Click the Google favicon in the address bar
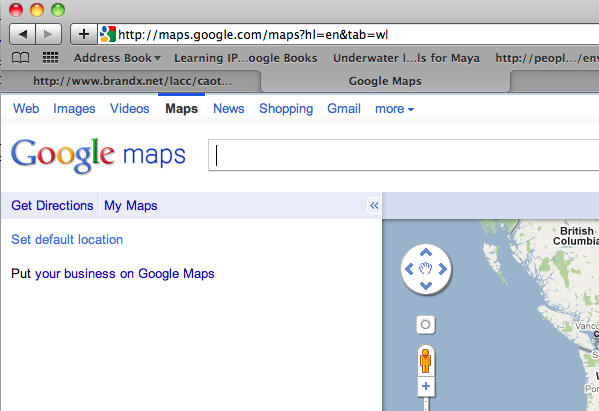Screen dimensions: 599x411 (108, 34)
